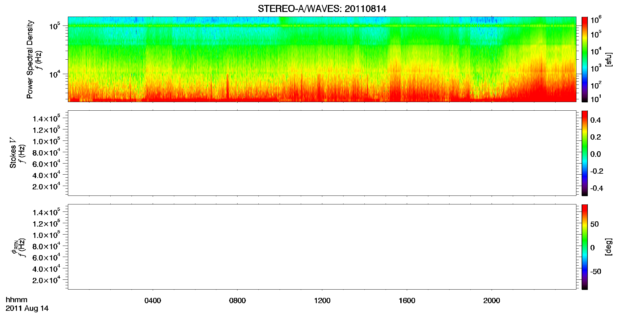Click the [sfu] units label
This screenshot has width=644, height=332.
pyautogui.click(x=608, y=59)
